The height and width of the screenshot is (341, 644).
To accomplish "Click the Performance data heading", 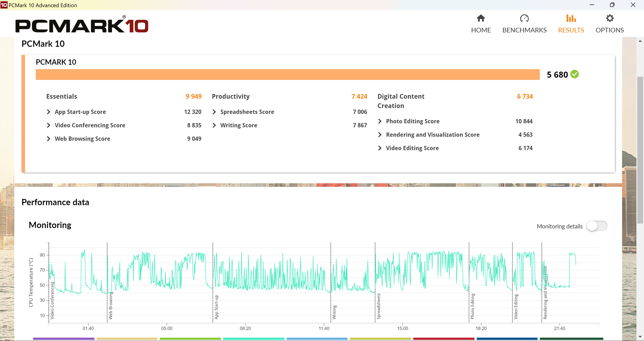I will [x=55, y=202].
